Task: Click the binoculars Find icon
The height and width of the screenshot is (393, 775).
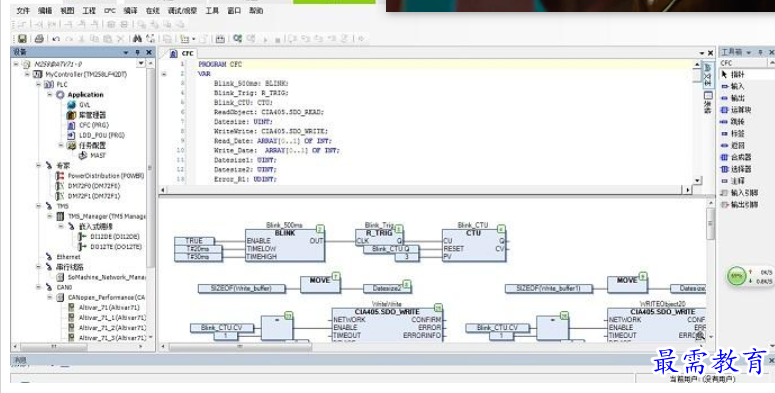Action: [137, 38]
